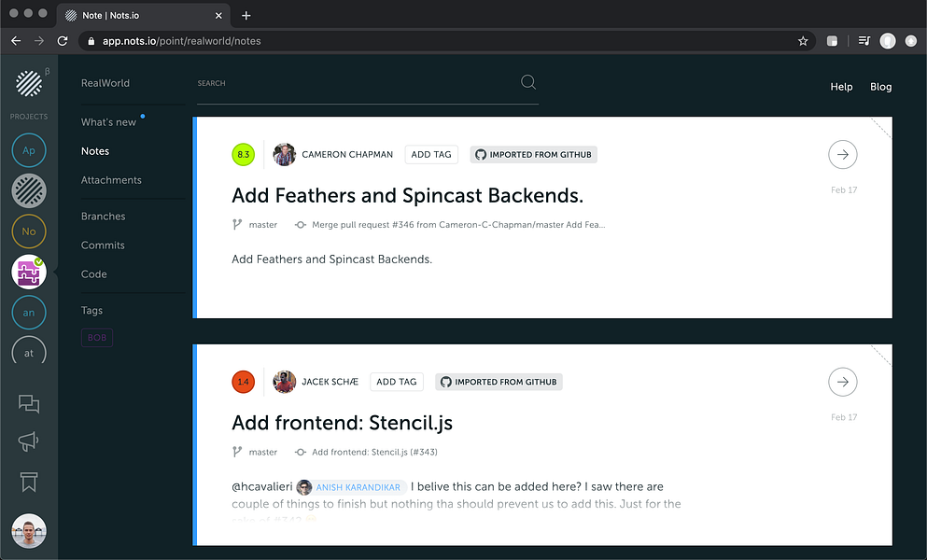
Task: Click the Nots.io logo in the sidebar
Action: [28, 83]
